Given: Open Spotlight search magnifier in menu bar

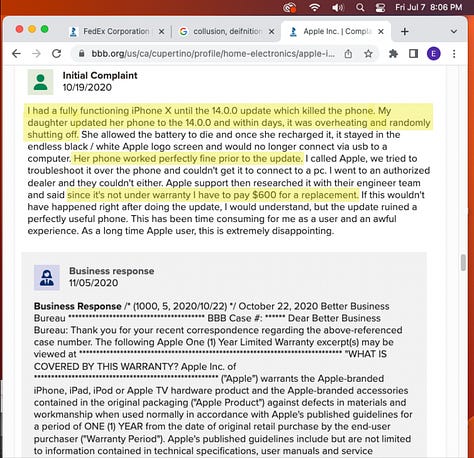Looking at the screenshot, I should click(360, 7).
